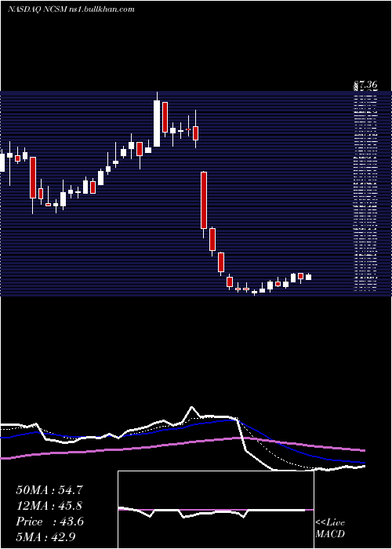Select the Price : 43.6 readout
This screenshot has height=549, width=392.
[49, 522]
